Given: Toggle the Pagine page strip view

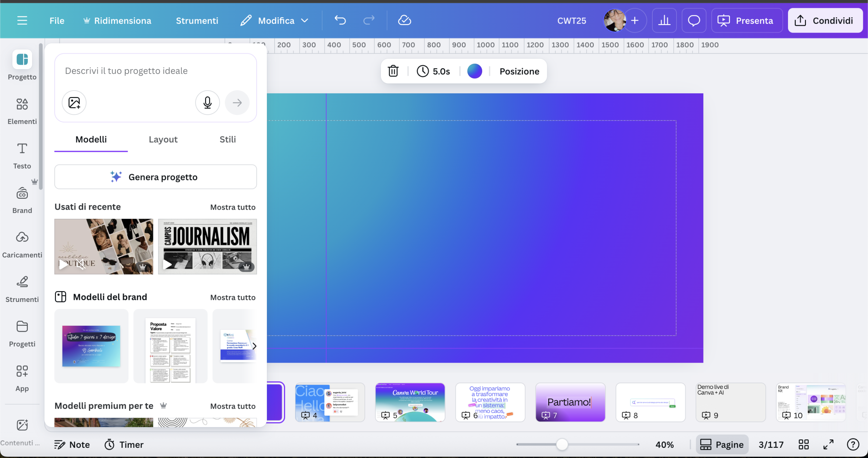Looking at the screenshot, I should 722,444.
